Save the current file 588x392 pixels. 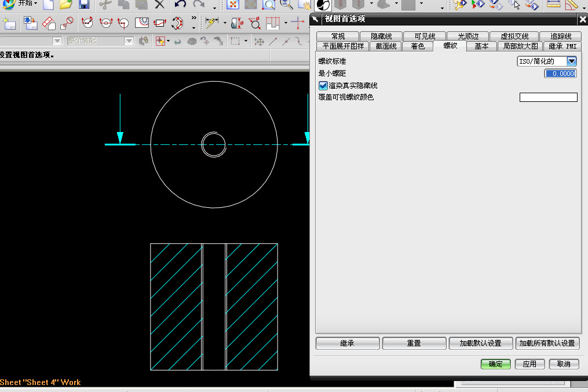[x=84, y=5]
